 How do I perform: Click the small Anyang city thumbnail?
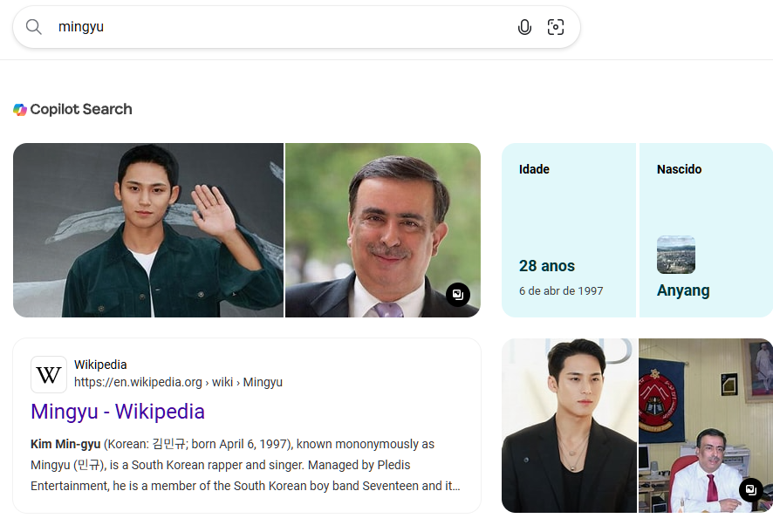[x=676, y=255]
